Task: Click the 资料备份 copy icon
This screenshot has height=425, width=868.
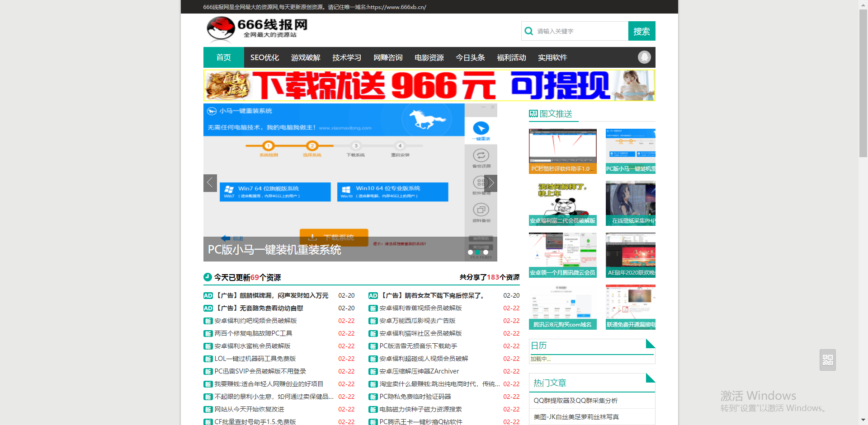Action: pyautogui.click(x=481, y=210)
